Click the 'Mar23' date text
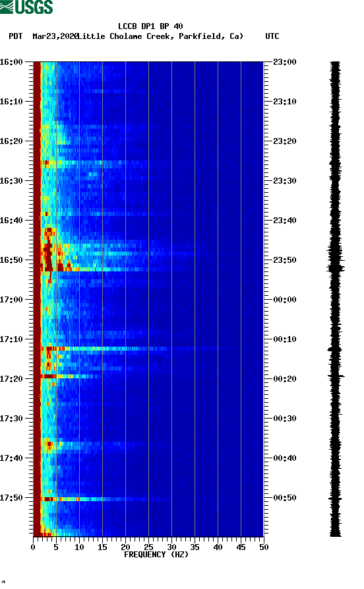This screenshot has width=364, height=589. pyautogui.click(x=44, y=36)
